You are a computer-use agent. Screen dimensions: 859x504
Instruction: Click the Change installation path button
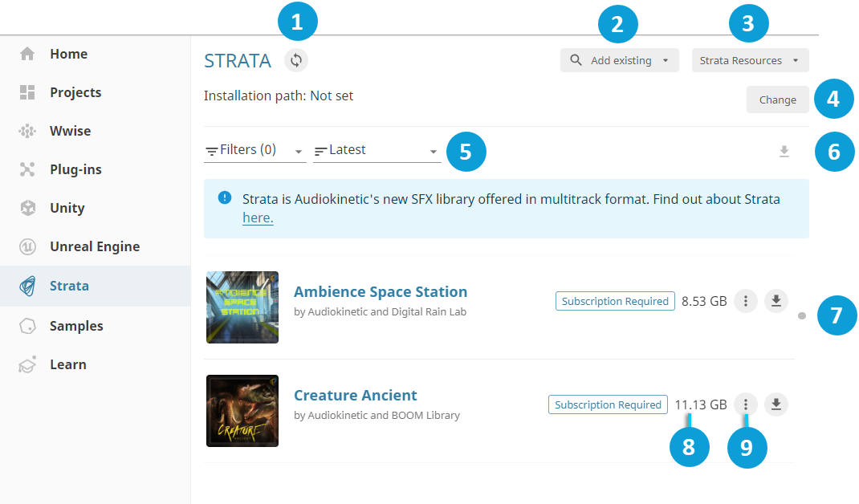point(777,100)
